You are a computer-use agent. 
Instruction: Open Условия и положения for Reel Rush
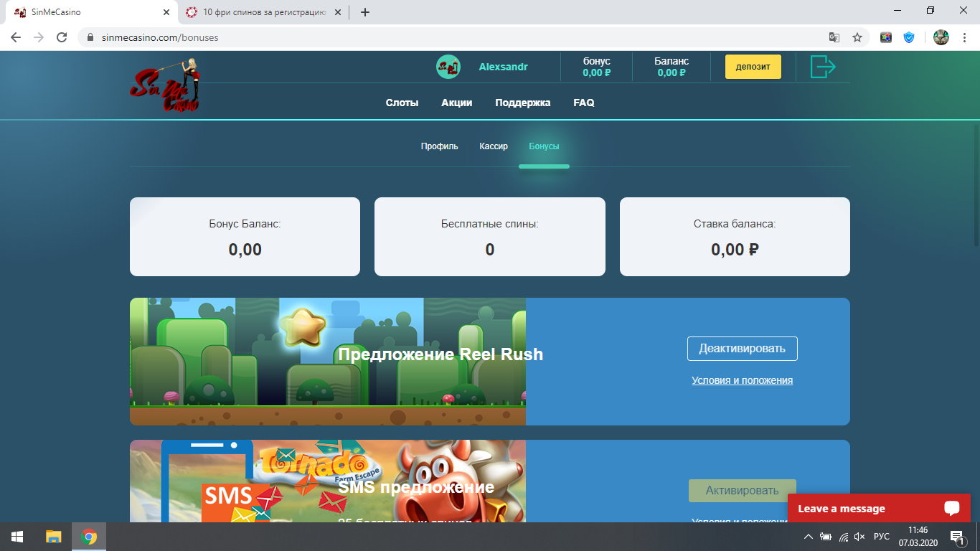(x=743, y=380)
